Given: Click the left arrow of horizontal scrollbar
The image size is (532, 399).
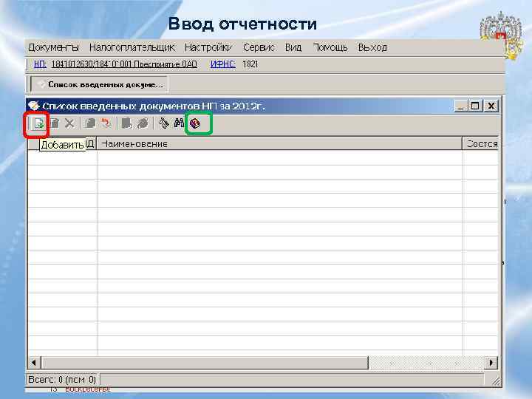Looking at the screenshot, I should 33,362.
